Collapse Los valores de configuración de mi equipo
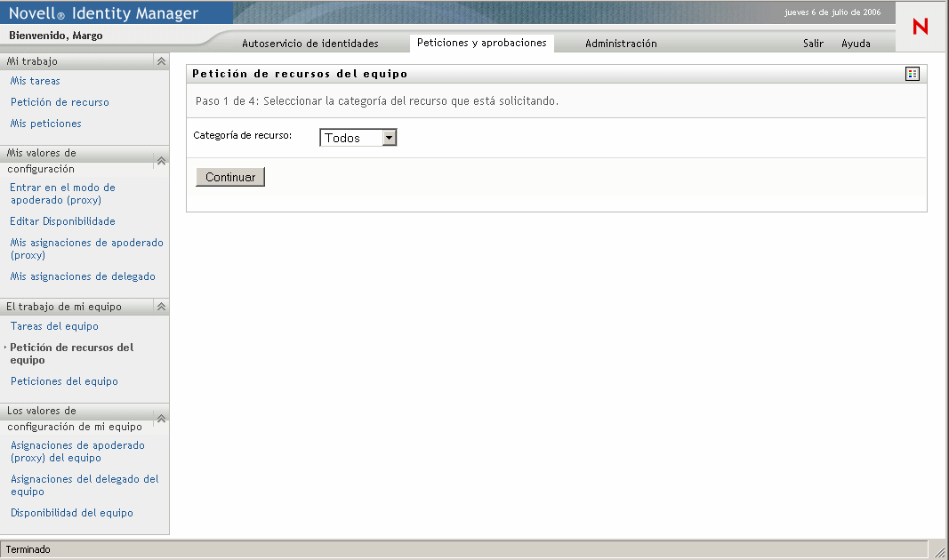Screen dimensions: 949x560 point(161,419)
